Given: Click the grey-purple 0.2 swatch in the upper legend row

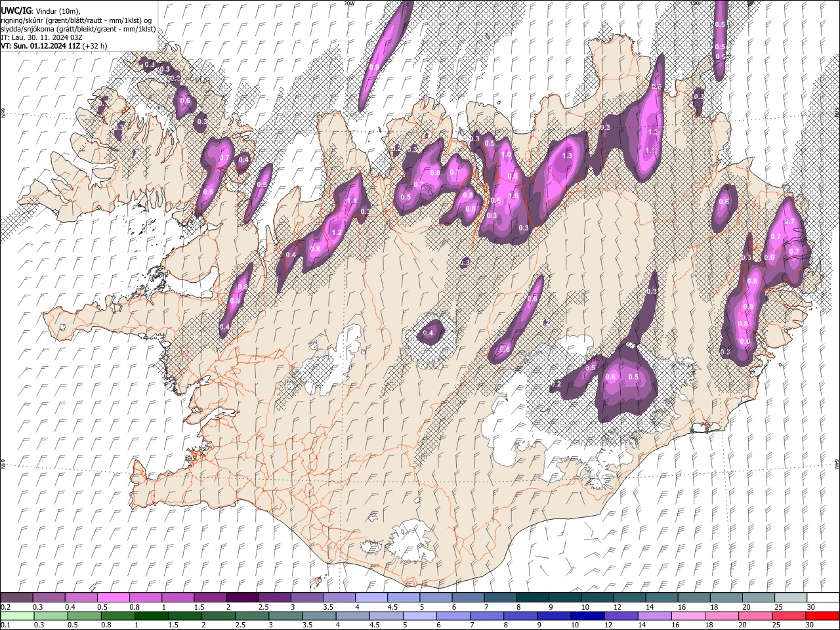Looking at the screenshot, I should pyautogui.click(x=16, y=597).
